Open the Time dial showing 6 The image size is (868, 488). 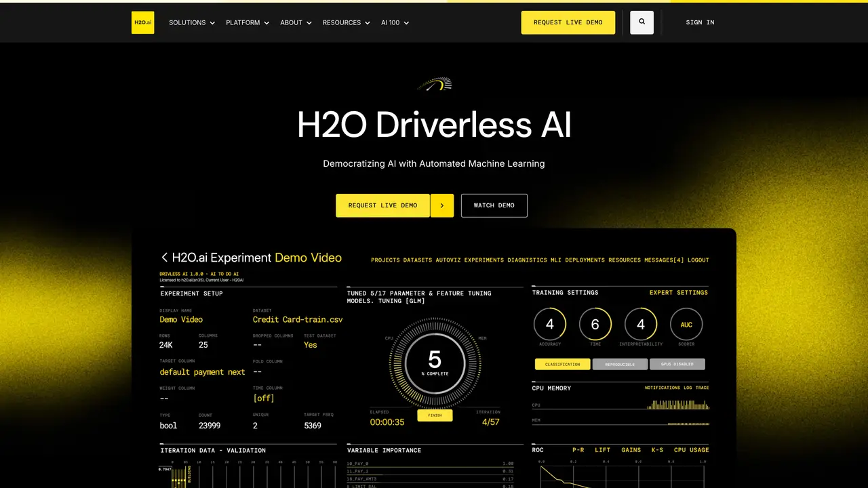(595, 325)
